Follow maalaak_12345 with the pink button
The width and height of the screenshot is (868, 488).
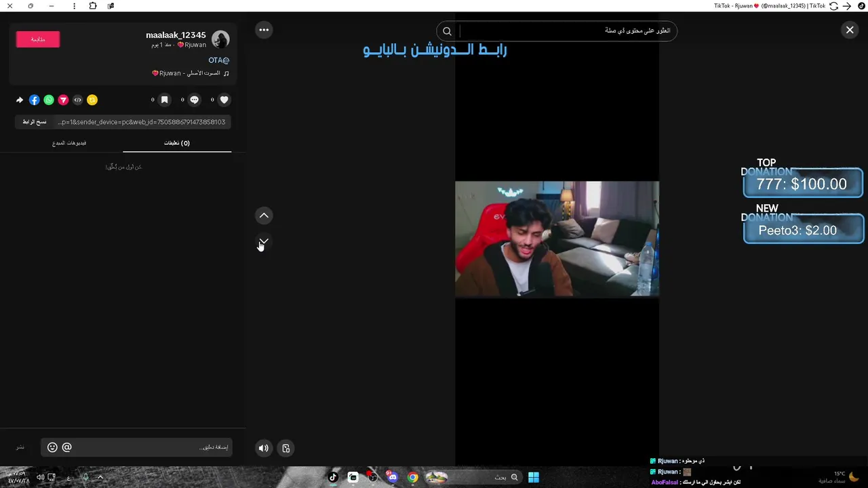pos(38,39)
